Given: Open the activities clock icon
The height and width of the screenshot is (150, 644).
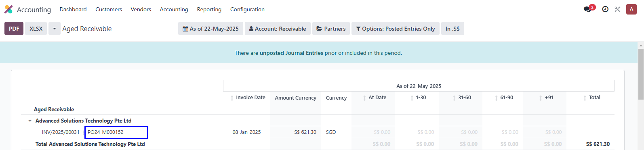Looking at the screenshot, I should click(x=605, y=9).
